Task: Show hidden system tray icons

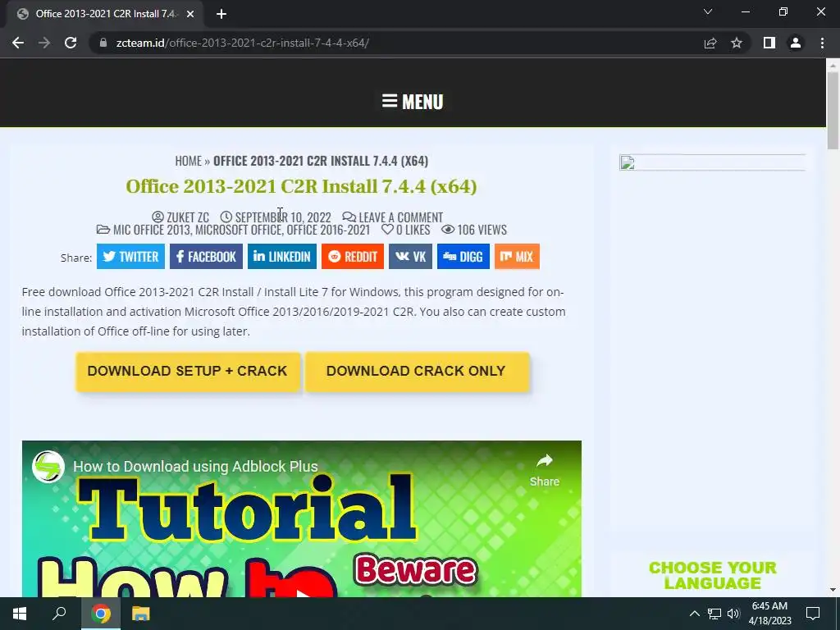Action: coord(694,614)
